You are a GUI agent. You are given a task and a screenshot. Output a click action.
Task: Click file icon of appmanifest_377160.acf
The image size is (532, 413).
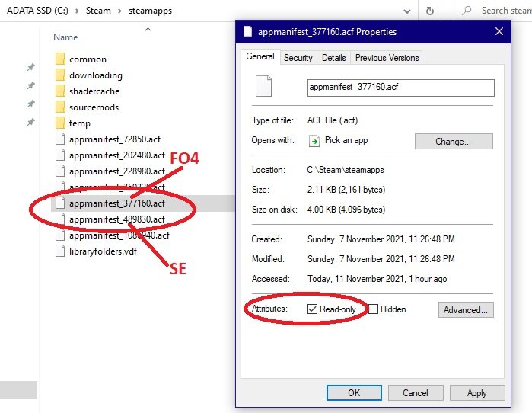pyautogui.click(x=60, y=203)
